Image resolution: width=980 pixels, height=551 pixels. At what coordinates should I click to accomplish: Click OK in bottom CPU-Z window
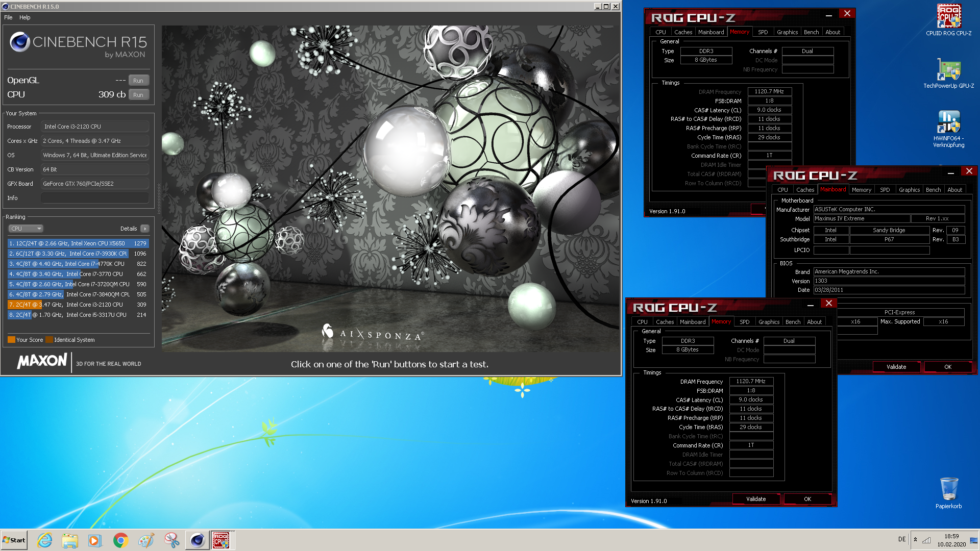point(807,499)
